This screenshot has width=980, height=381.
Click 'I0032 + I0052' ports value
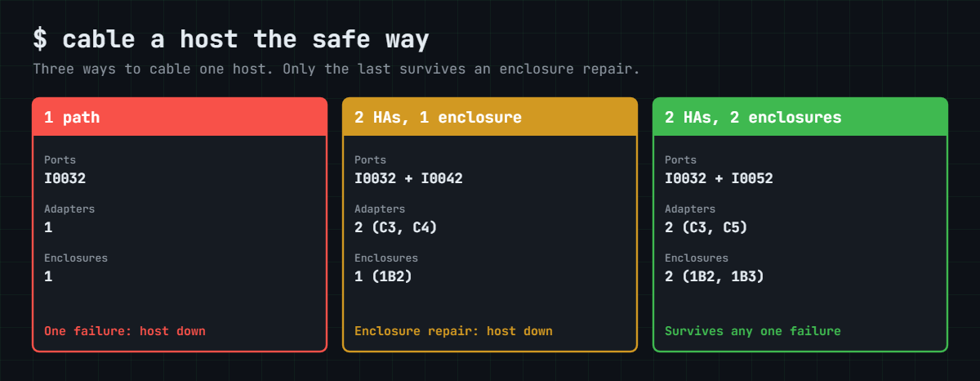click(719, 177)
